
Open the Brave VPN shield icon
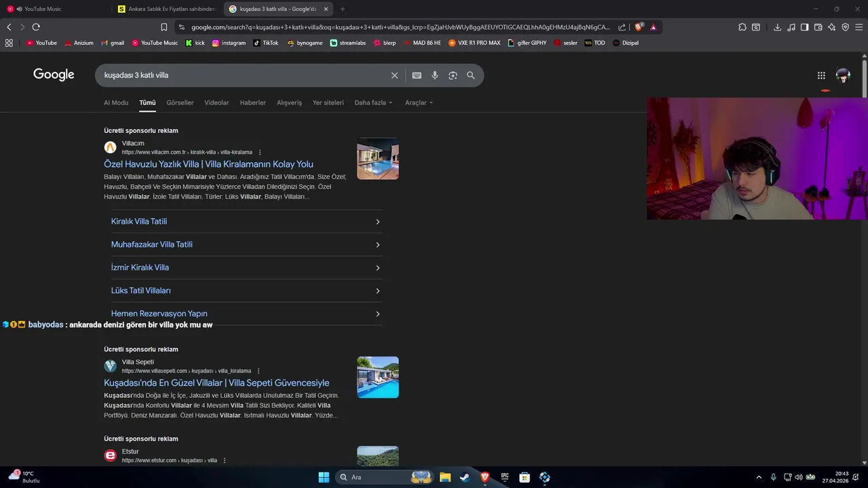coord(845,27)
